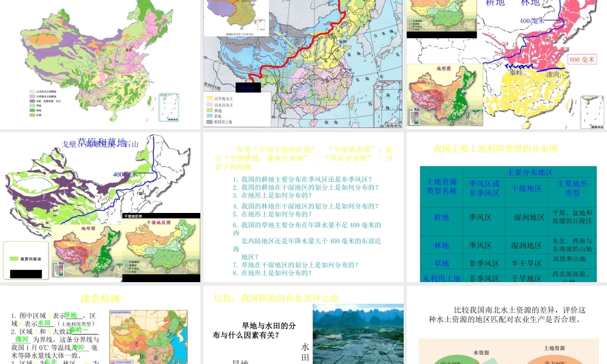Click the 秦岭 label on the map

(x=515, y=72)
